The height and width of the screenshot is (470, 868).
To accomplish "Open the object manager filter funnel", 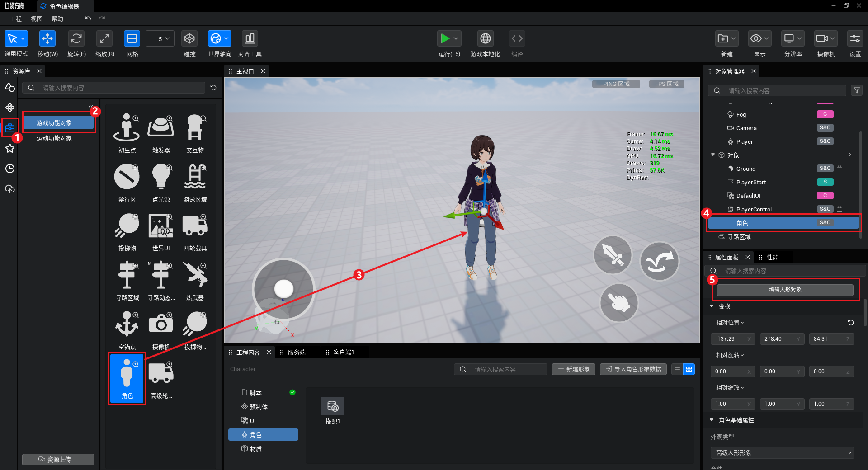I will [857, 90].
